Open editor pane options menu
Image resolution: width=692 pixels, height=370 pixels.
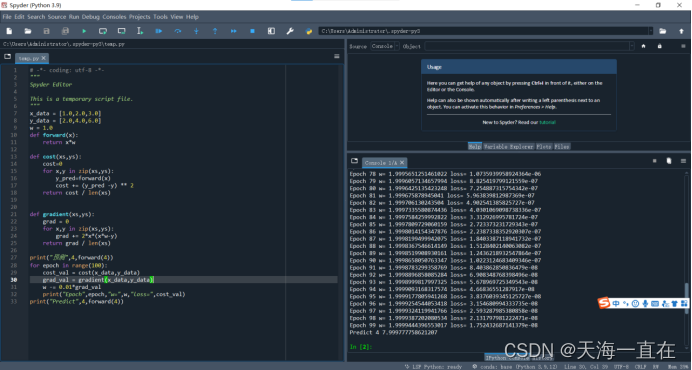pos(336,57)
